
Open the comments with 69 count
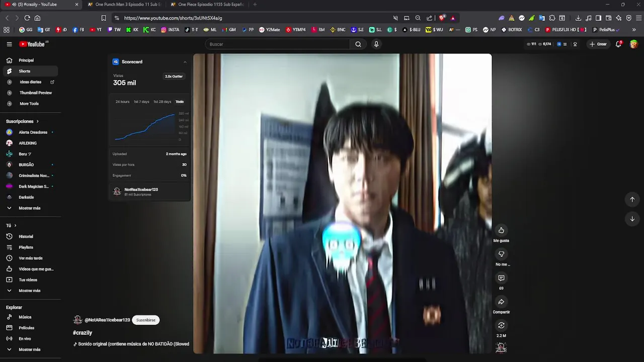click(x=501, y=278)
